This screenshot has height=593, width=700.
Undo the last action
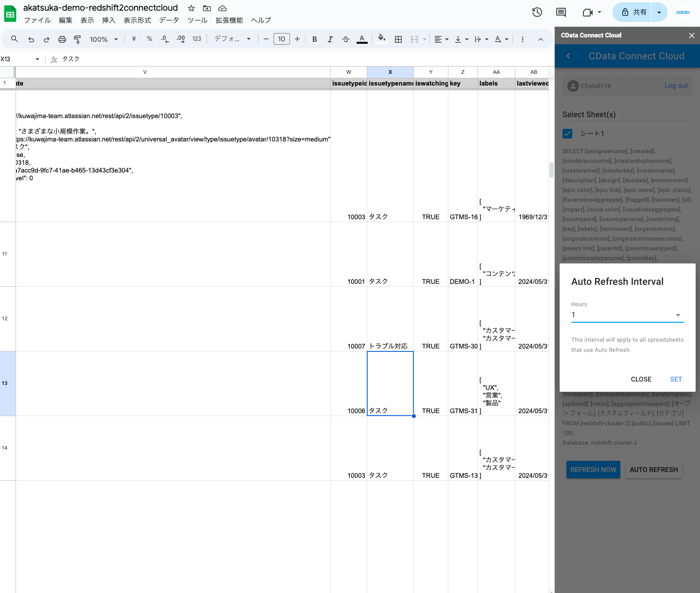(x=31, y=39)
